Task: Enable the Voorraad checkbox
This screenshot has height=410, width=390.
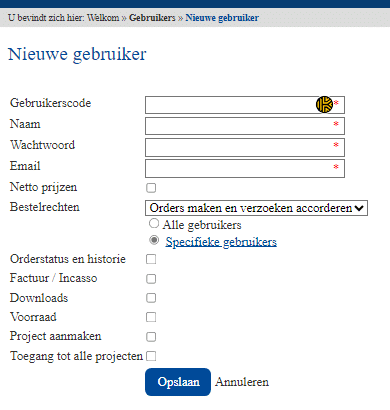Action: [151, 317]
